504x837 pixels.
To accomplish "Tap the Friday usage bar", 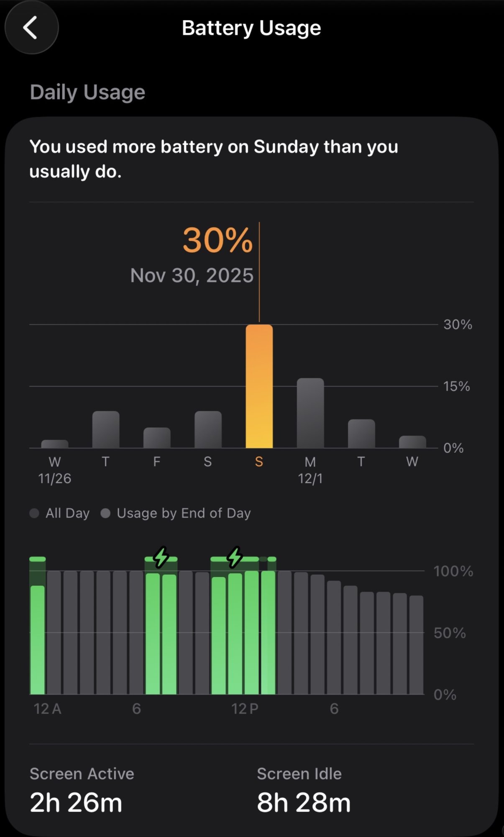I will pyautogui.click(x=157, y=438).
